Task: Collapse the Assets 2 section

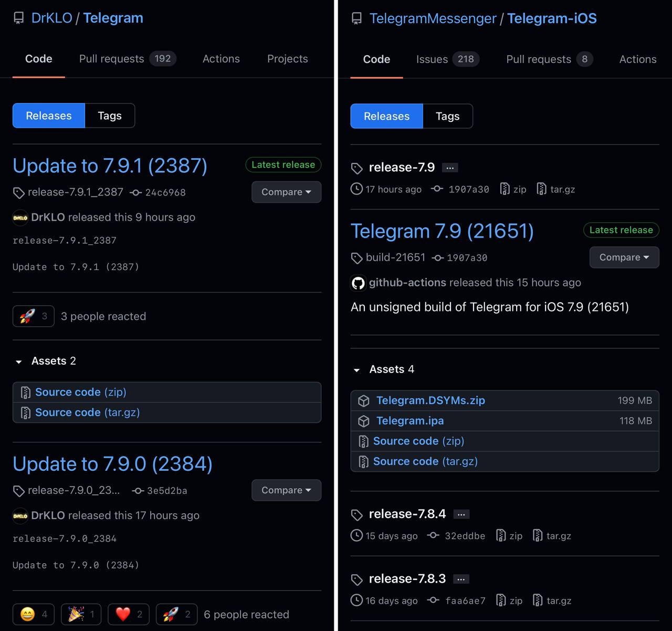Action: tap(46, 361)
